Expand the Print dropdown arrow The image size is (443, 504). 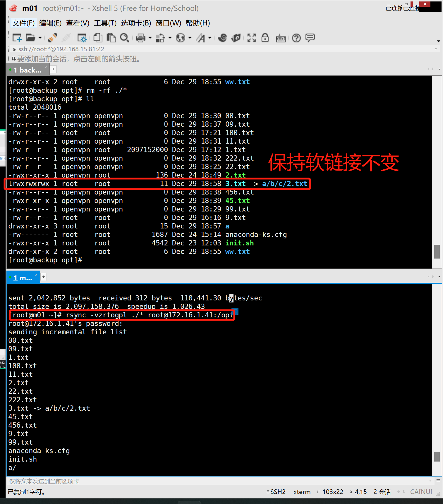tap(150, 38)
